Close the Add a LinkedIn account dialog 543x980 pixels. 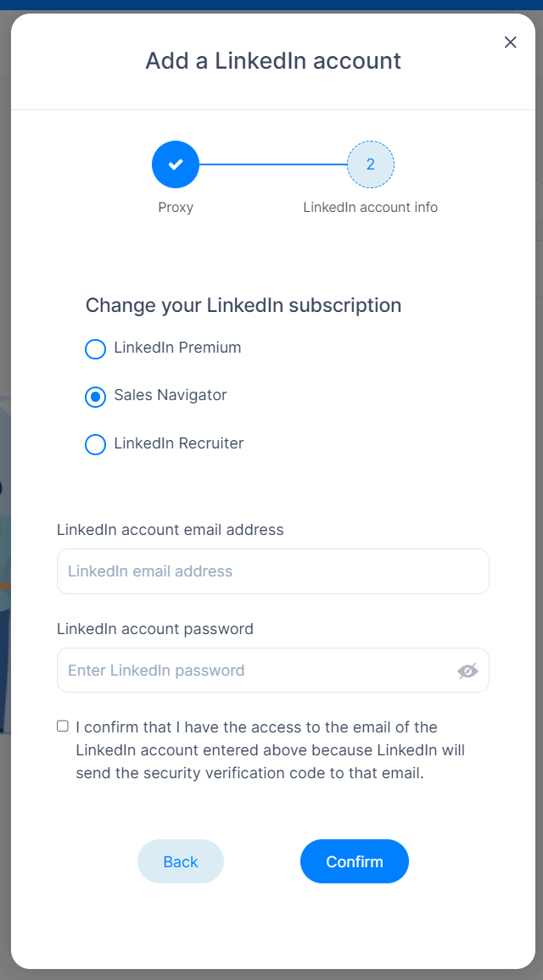[x=511, y=42]
